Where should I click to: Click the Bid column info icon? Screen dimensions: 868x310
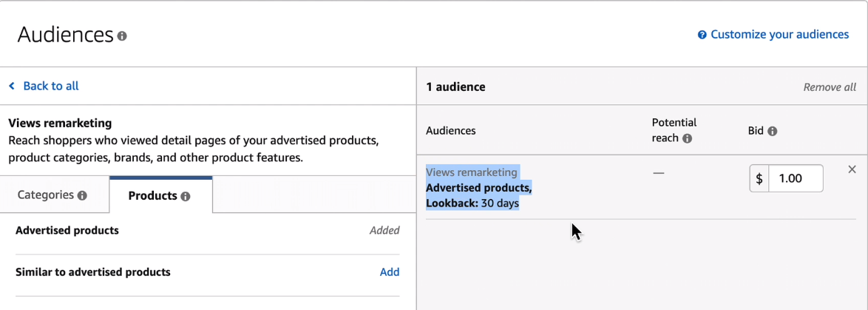[x=773, y=131]
